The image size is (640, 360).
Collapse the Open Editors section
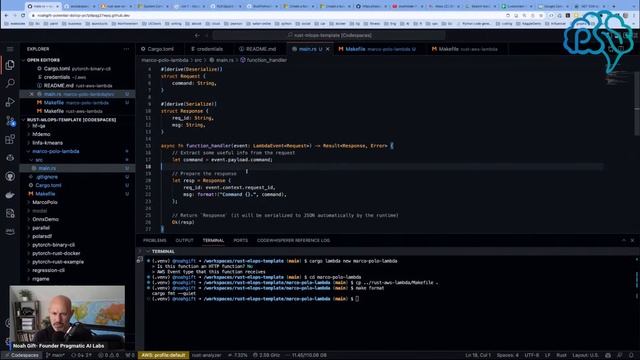pos(78,60)
